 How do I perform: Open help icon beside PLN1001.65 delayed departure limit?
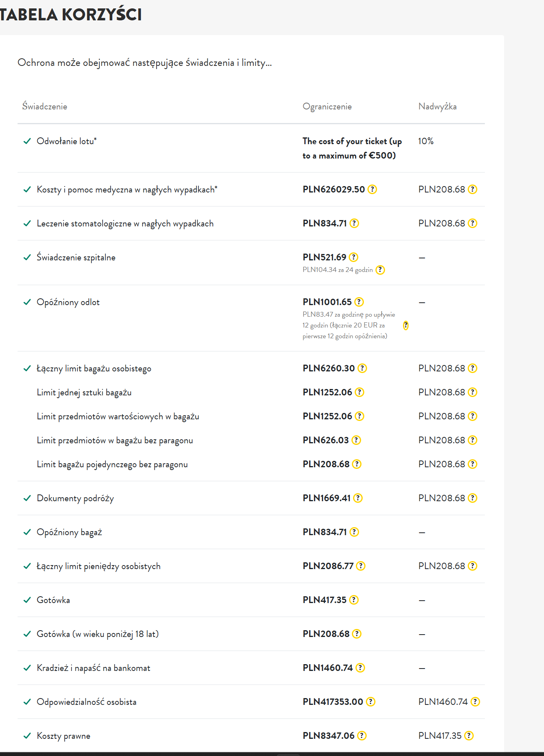pyautogui.click(x=359, y=302)
